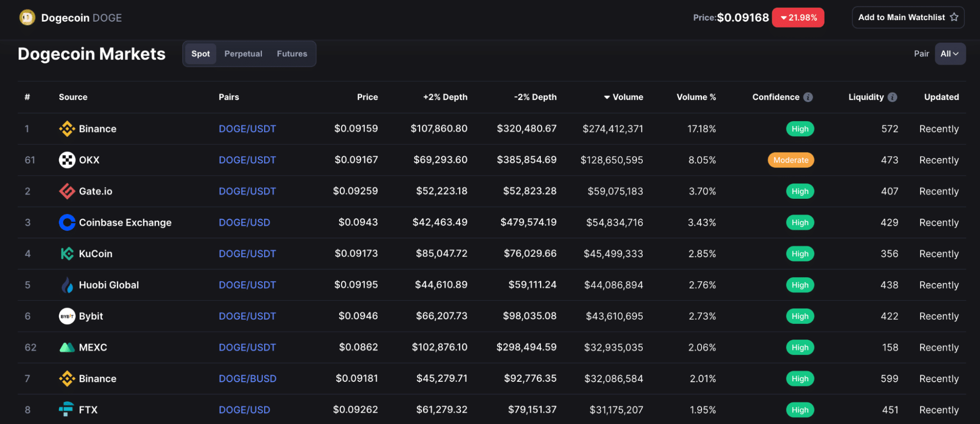The image size is (980, 424).
Task: Open the Coinbase Exchange name link
Action: pyautogui.click(x=125, y=222)
